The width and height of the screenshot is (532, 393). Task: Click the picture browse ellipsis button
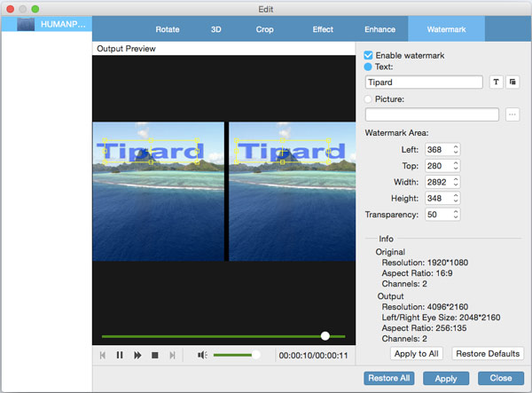pos(512,114)
